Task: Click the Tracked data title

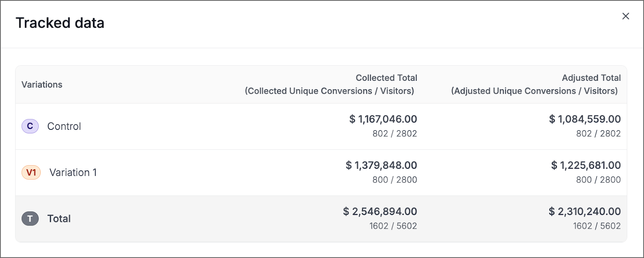Action: [x=60, y=23]
